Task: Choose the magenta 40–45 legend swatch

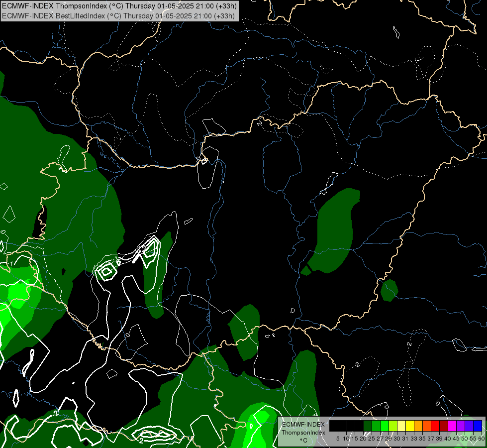Action: tap(452, 426)
